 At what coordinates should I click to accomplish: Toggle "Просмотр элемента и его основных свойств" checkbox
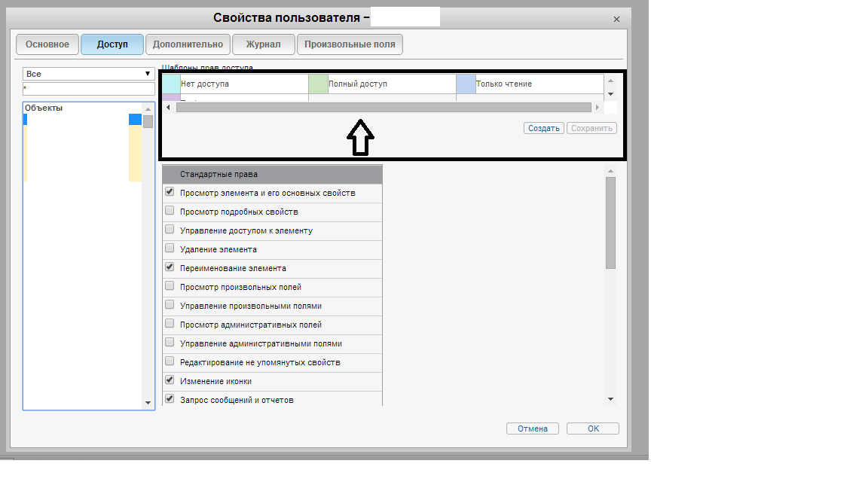click(x=170, y=192)
